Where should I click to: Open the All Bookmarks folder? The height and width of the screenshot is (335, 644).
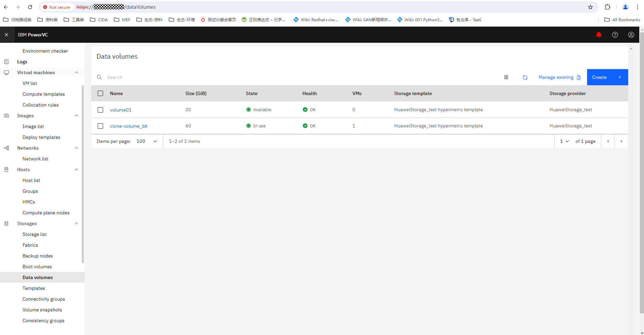coord(622,20)
